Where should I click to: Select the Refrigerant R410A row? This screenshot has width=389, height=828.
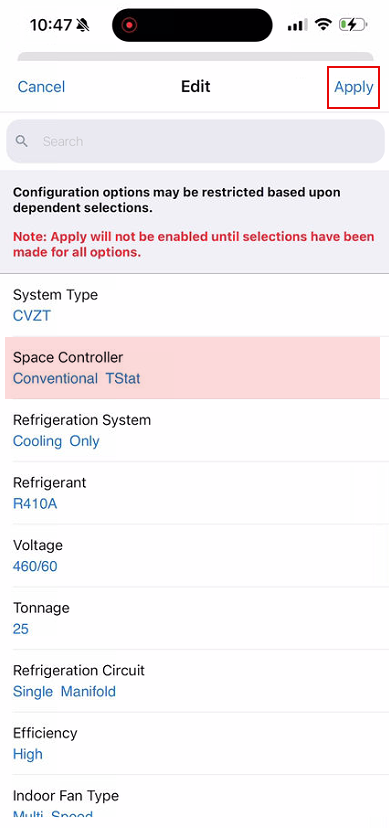194,493
